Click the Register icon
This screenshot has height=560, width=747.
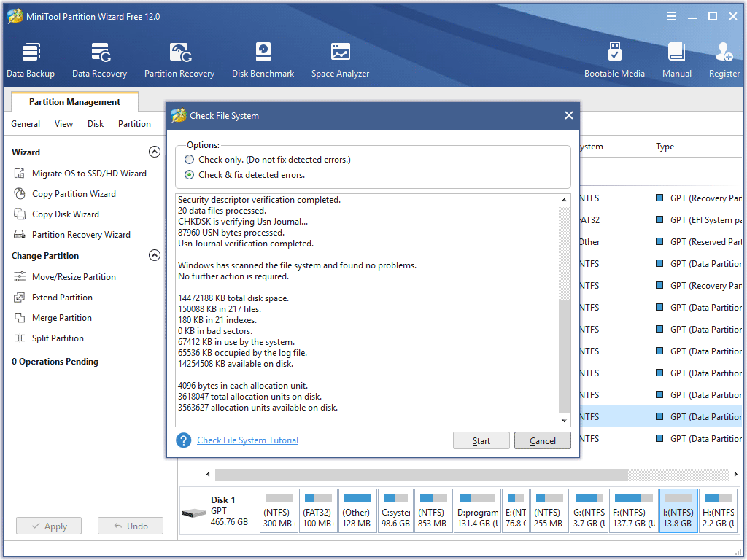(x=723, y=58)
